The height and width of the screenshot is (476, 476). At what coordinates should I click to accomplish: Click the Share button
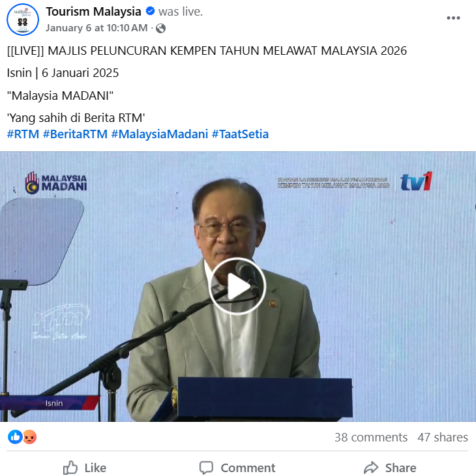point(390,468)
